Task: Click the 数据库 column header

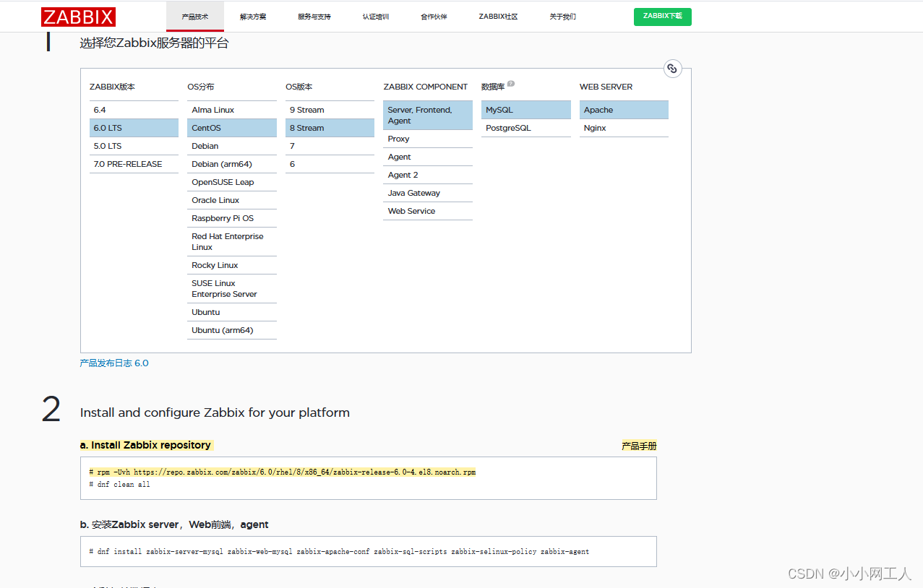Action: click(x=493, y=87)
